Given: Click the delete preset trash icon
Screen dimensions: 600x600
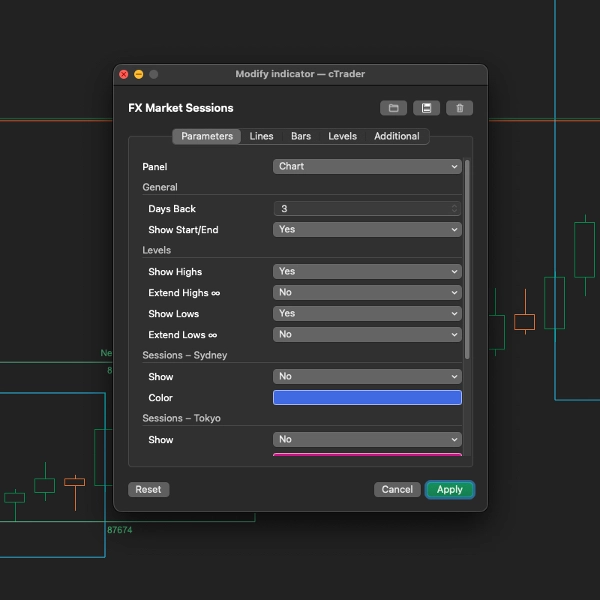Looking at the screenshot, I should coord(460,108).
